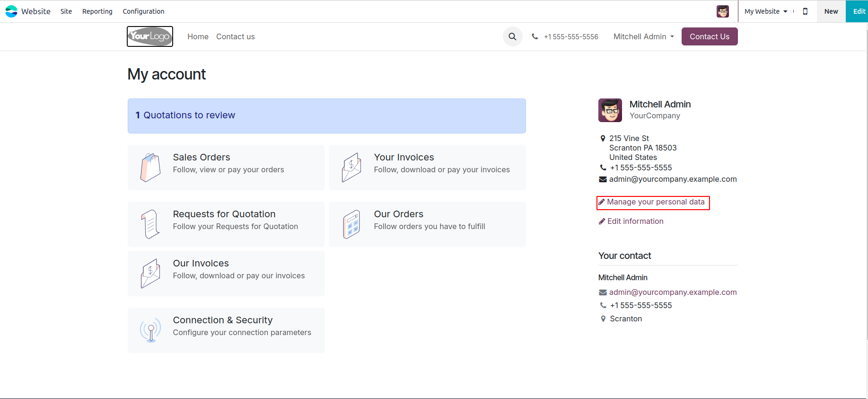
Task: Open the mobile preview icon
Action: (805, 11)
